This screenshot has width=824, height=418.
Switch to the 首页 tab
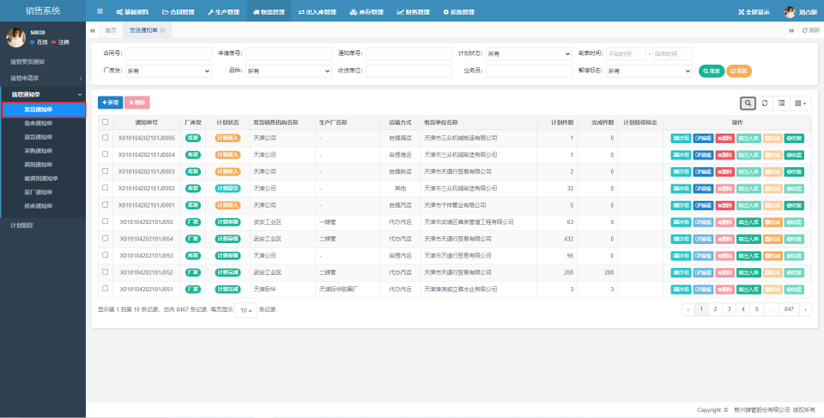click(x=110, y=30)
